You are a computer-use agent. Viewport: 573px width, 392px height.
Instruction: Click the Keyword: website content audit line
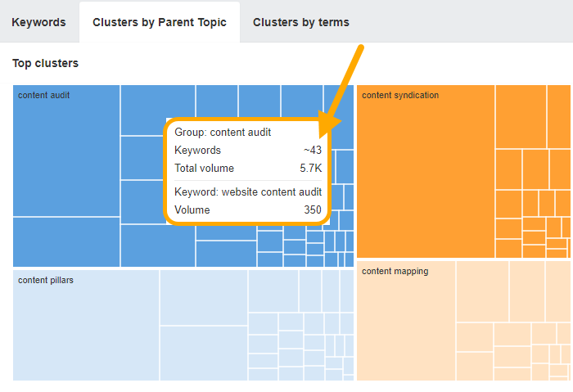(x=248, y=191)
